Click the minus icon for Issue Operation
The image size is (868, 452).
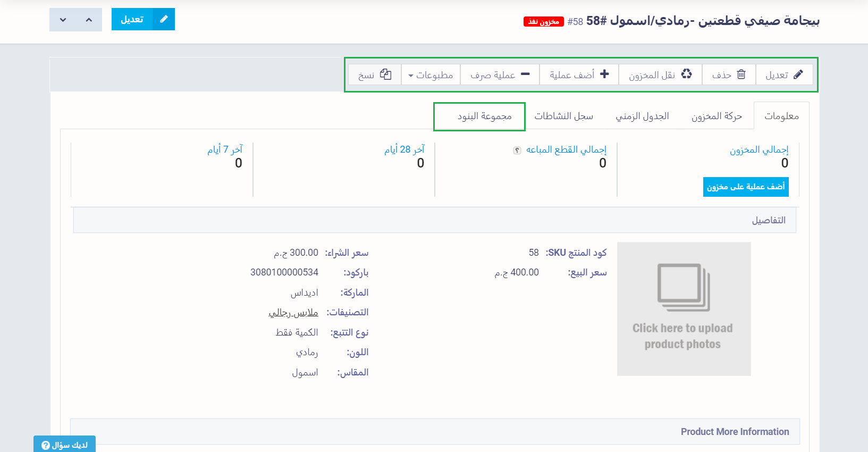click(x=525, y=74)
